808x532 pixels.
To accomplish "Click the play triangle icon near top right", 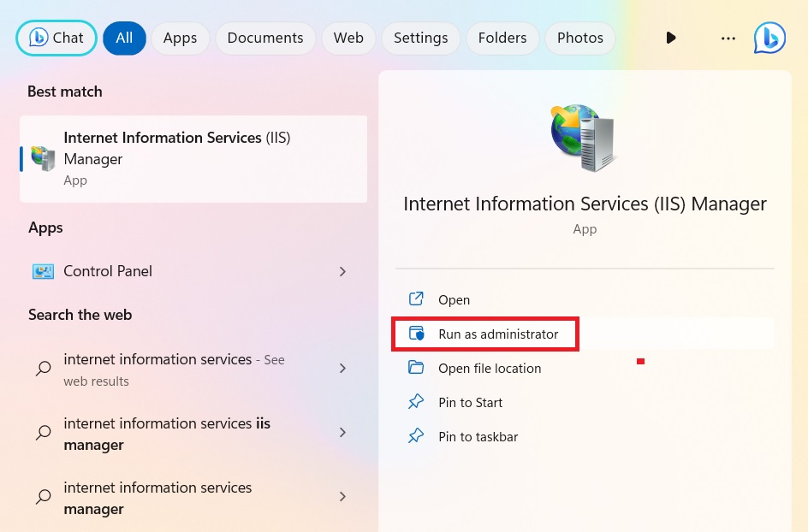I will click(671, 38).
